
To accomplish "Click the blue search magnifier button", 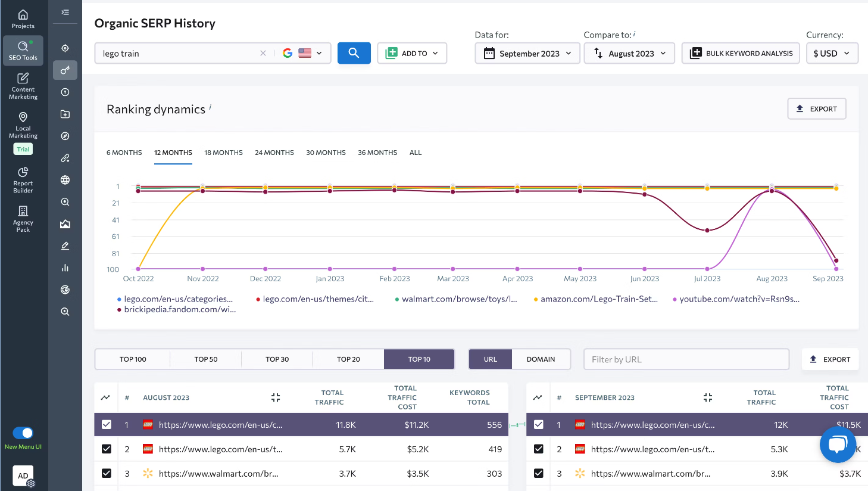I will [x=354, y=53].
